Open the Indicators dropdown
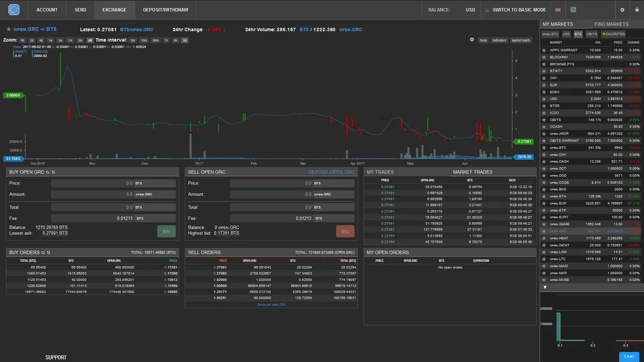Viewport: 644px width, 362px height. pos(499,40)
